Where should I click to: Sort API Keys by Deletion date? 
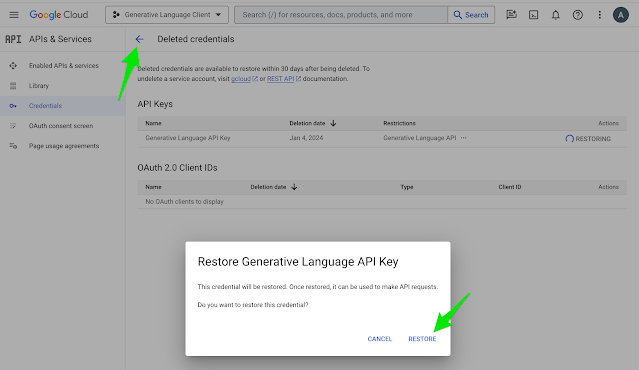(313, 123)
